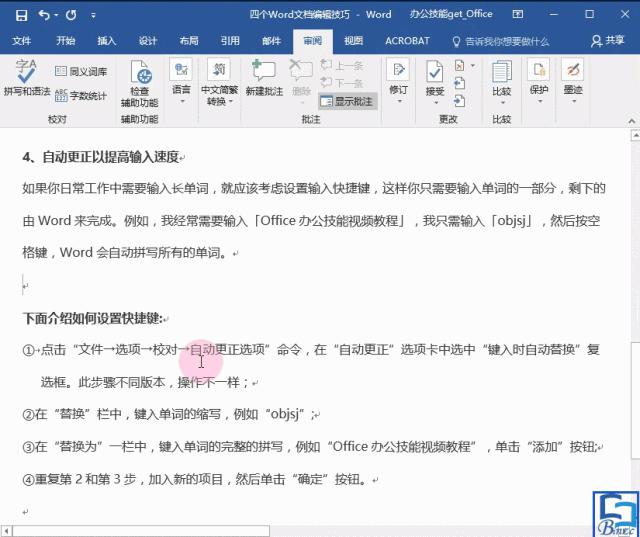Open the 文件 tab
Image resolution: width=640 pixels, height=537 pixels.
click(22, 41)
